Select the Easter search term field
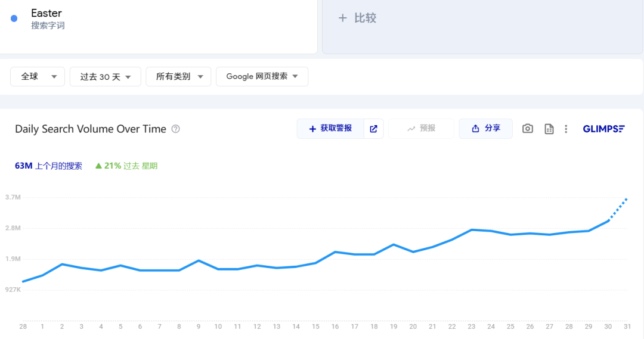Viewport: 644px width, 339px height. pyautogui.click(x=47, y=13)
